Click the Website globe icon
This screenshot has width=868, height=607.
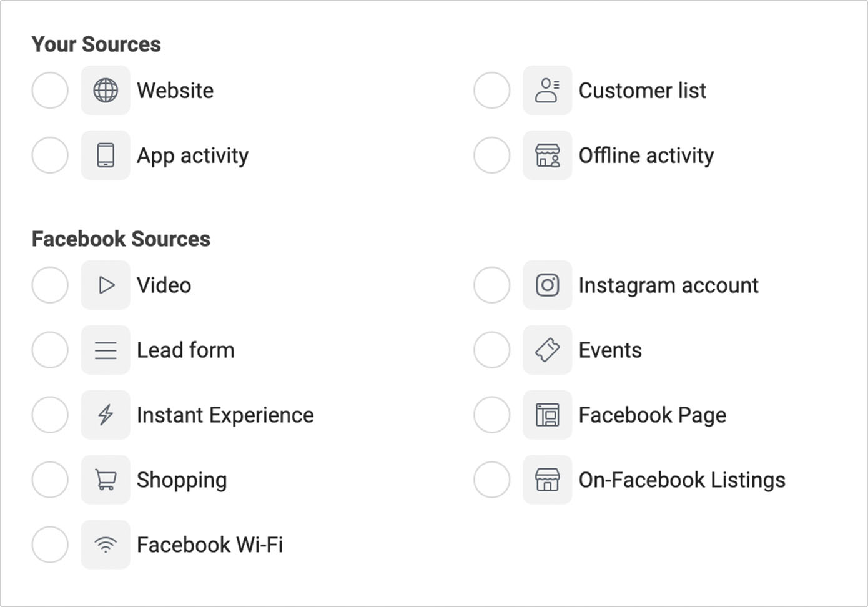(x=105, y=90)
